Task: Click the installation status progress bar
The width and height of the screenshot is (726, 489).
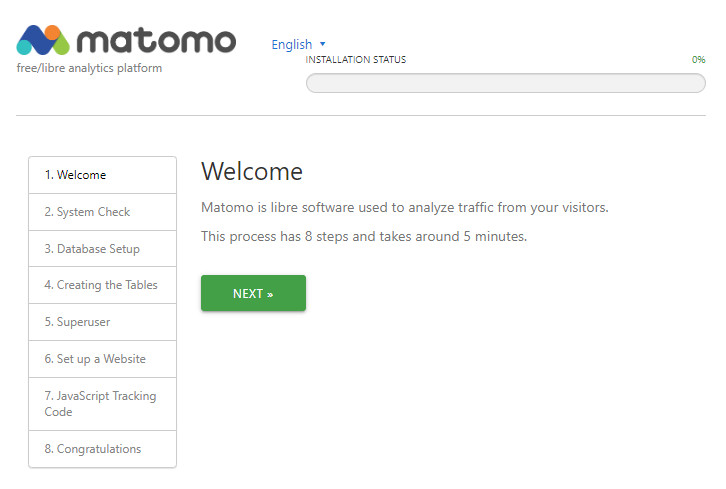Action: click(505, 83)
